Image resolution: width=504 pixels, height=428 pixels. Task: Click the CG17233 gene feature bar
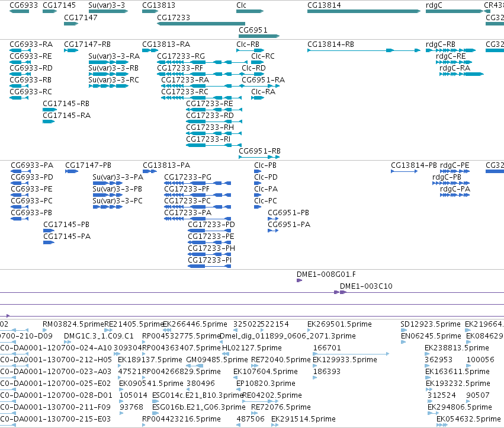pos(201,24)
